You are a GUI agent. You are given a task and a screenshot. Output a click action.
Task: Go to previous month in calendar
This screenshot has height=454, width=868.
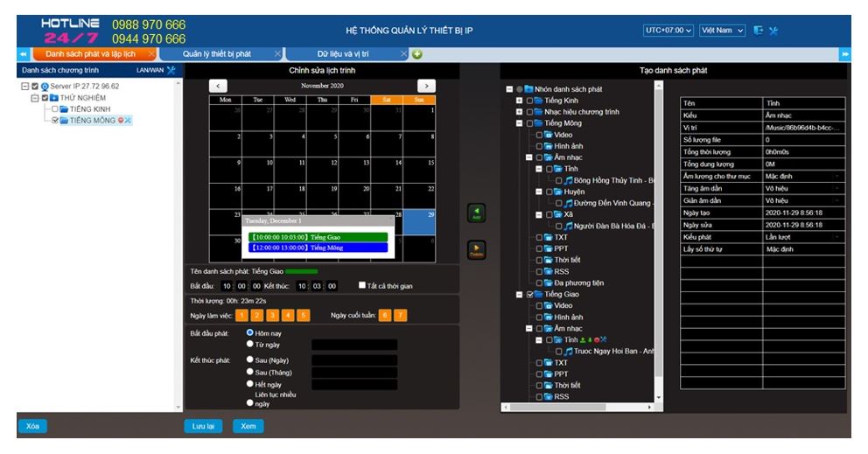(219, 86)
